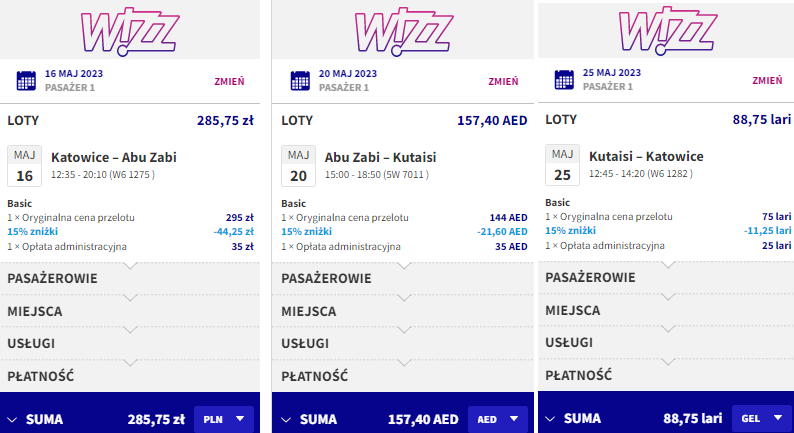Open the AED currency dropdown

[497, 419]
